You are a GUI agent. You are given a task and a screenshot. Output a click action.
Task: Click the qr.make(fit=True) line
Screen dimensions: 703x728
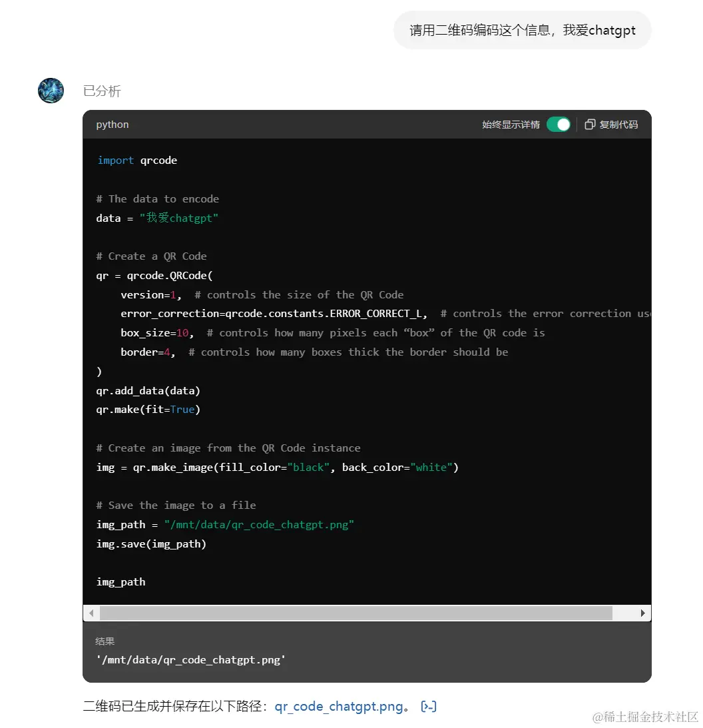[x=148, y=410]
